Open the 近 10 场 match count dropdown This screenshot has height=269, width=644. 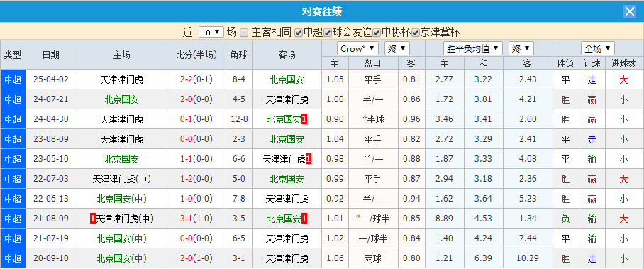click(211, 33)
